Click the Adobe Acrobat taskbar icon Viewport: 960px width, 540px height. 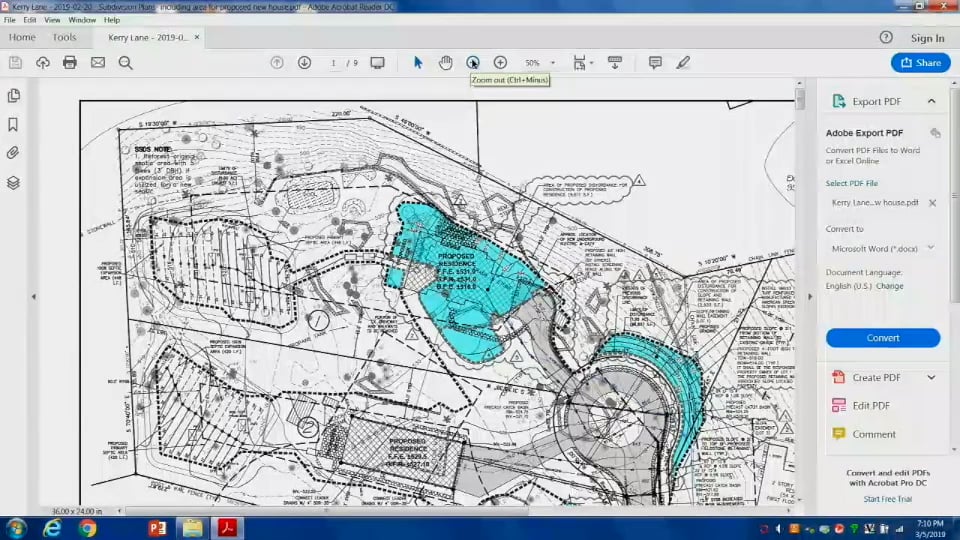(228, 528)
